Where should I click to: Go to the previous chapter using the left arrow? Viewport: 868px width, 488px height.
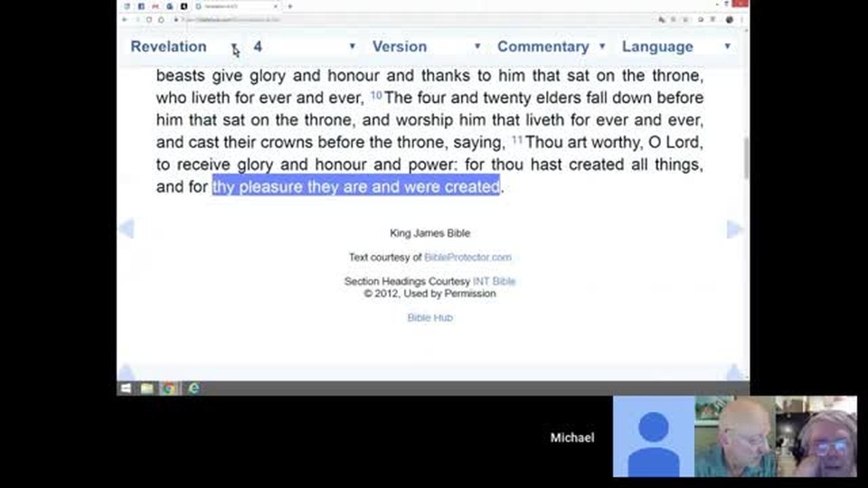click(127, 229)
